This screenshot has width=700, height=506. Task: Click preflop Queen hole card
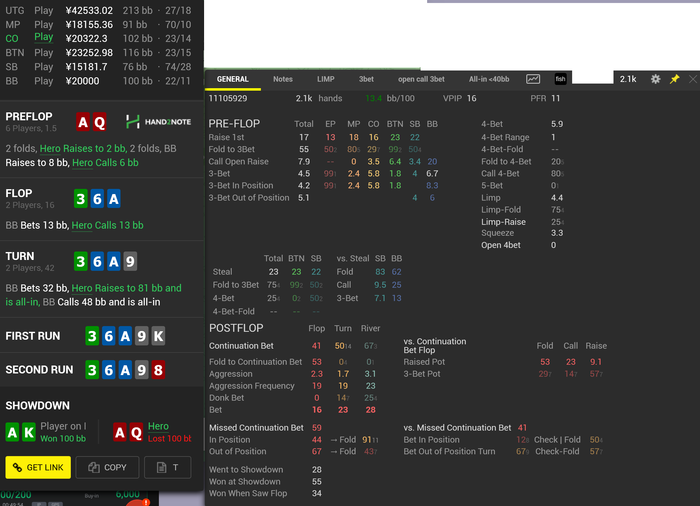point(100,122)
